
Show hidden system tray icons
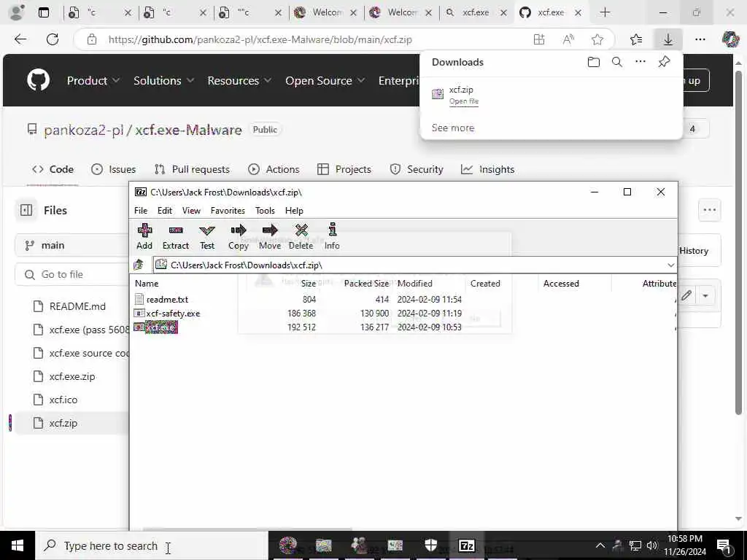[600, 545]
